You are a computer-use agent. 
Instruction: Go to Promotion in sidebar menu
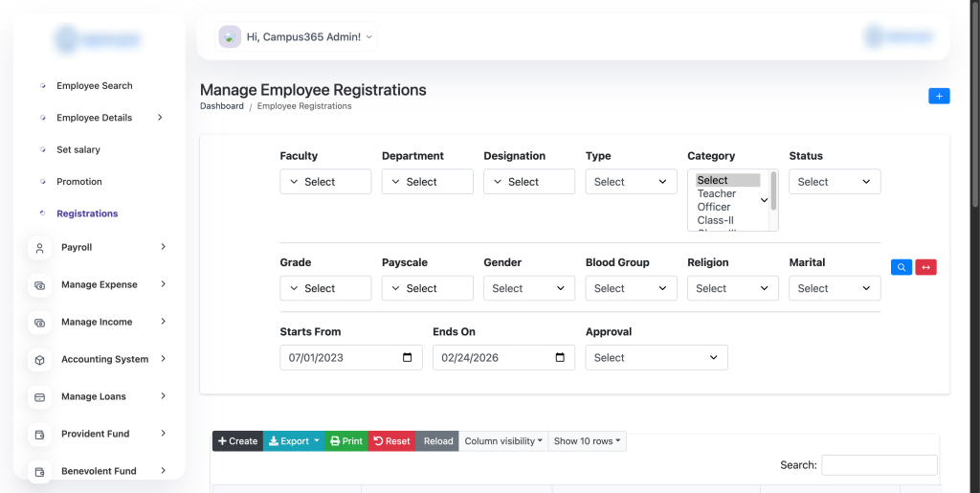pos(78,182)
